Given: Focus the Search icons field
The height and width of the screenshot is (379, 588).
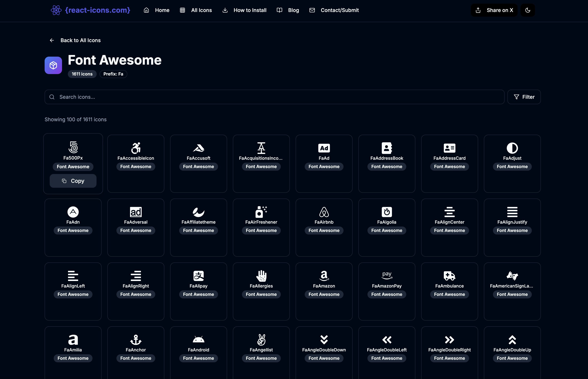Looking at the screenshot, I should 274,97.
